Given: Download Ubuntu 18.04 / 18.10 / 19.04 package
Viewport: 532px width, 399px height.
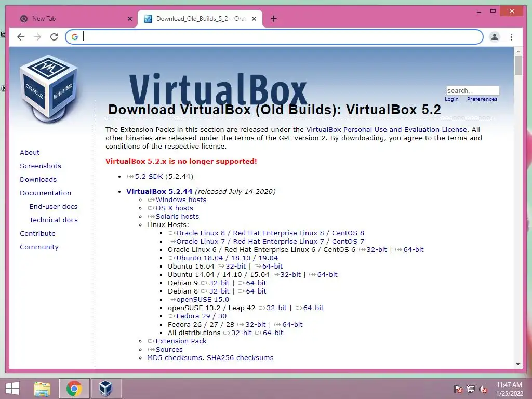Looking at the screenshot, I should point(223,258).
